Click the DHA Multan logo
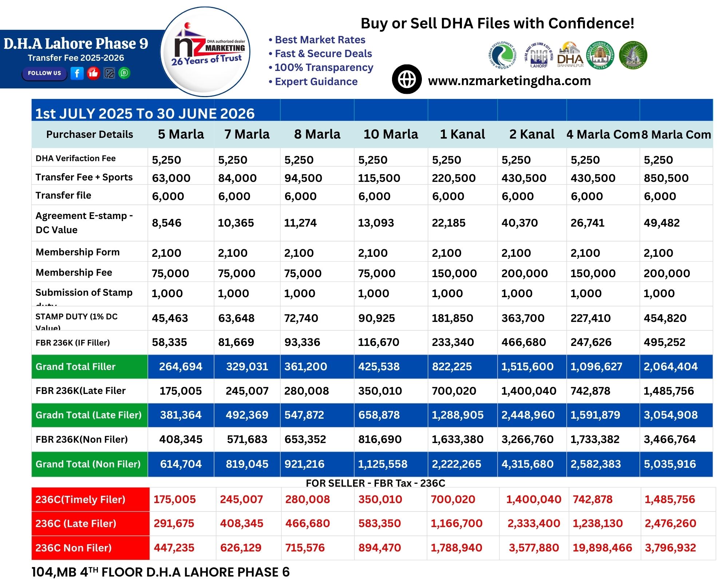The width and height of the screenshot is (728, 582). click(x=600, y=55)
